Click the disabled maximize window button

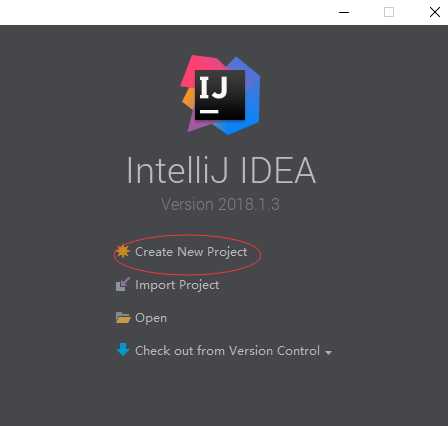[x=389, y=12]
